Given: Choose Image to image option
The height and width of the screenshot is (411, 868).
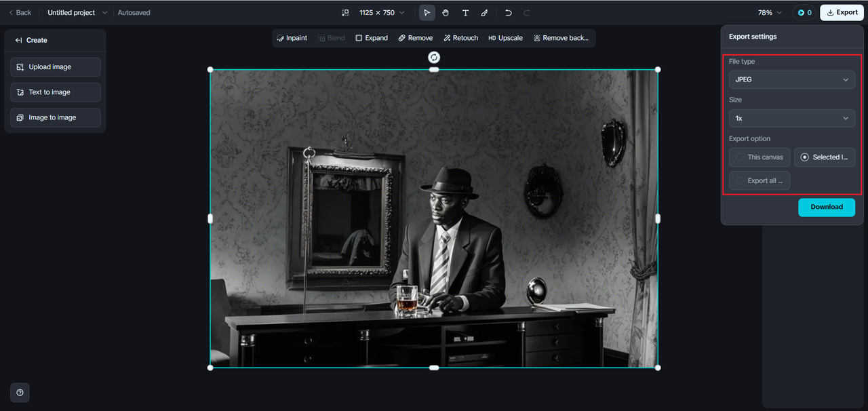Looking at the screenshot, I should pyautogui.click(x=56, y=117).
